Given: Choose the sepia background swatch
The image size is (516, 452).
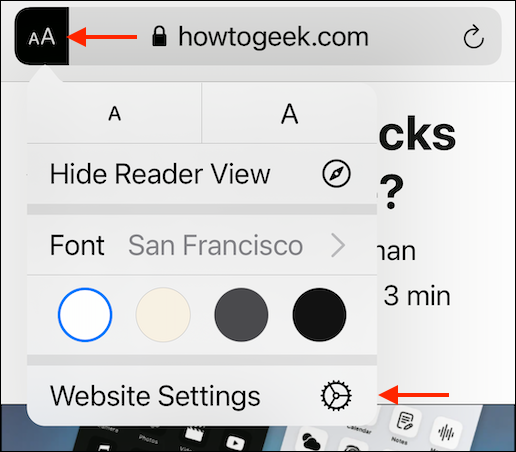Looking at the screenshot, I should click(163, 315).
